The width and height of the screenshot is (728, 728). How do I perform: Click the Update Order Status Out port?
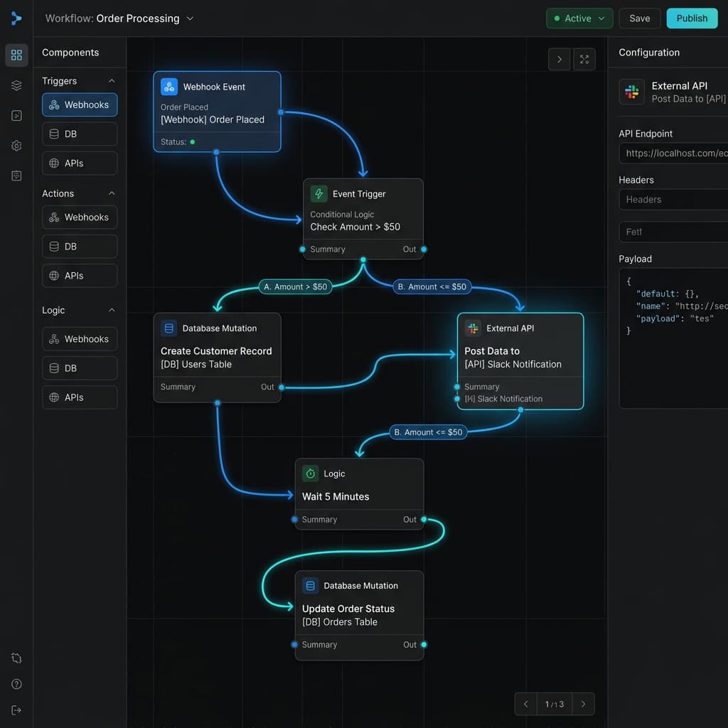click(424, 644)
